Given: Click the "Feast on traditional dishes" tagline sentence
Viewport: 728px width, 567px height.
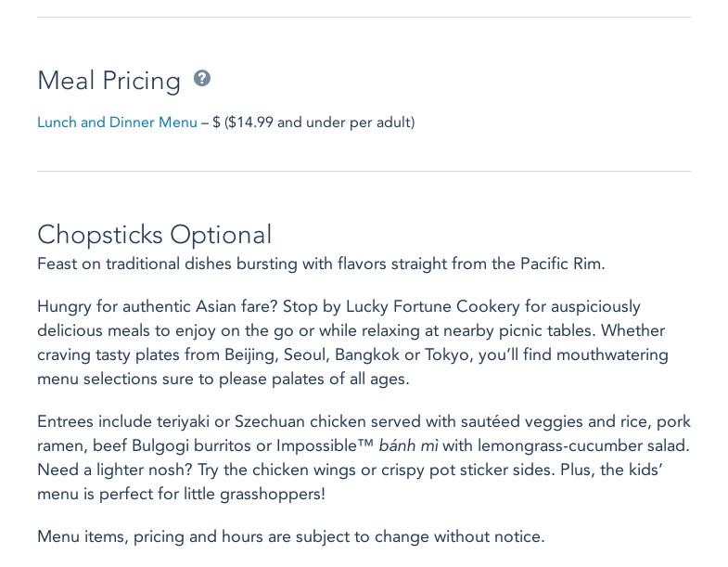Looking at the screenshot, I should [x=321, y=264].
